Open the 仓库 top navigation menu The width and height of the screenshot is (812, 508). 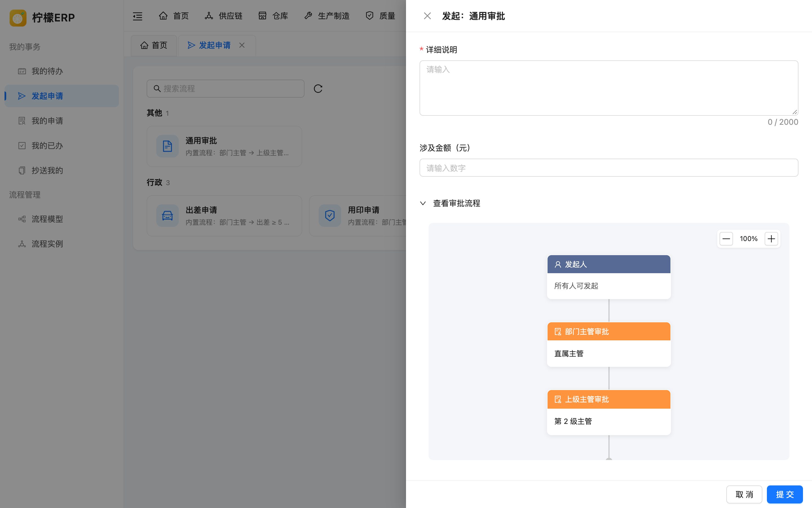click(x=273, y=16)
